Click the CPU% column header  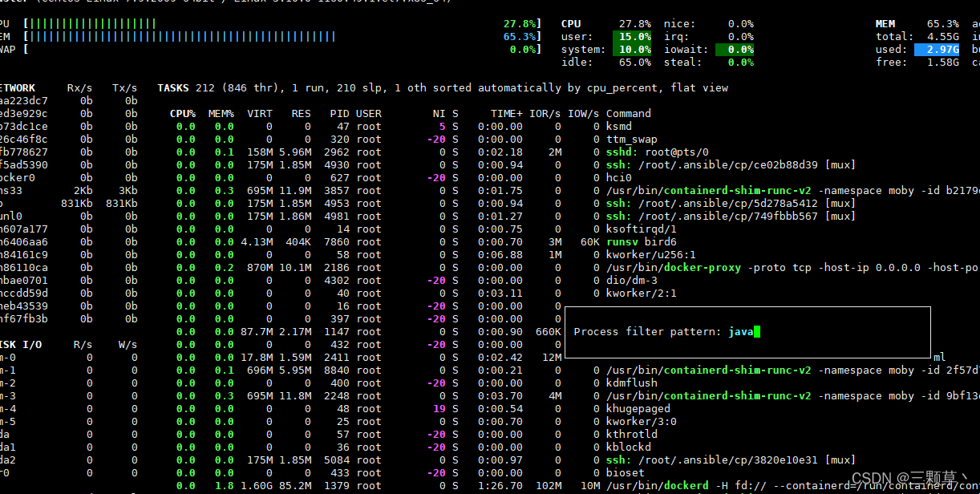(183, 114)
